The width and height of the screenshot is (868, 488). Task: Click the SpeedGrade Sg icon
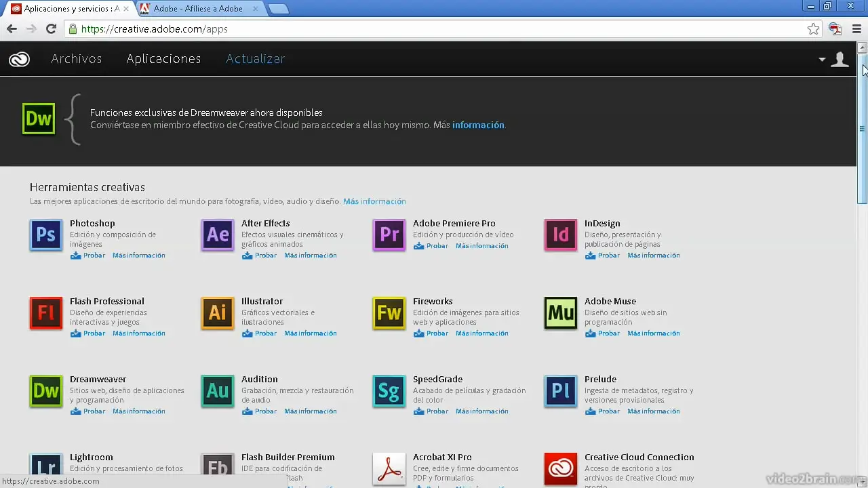389,390
